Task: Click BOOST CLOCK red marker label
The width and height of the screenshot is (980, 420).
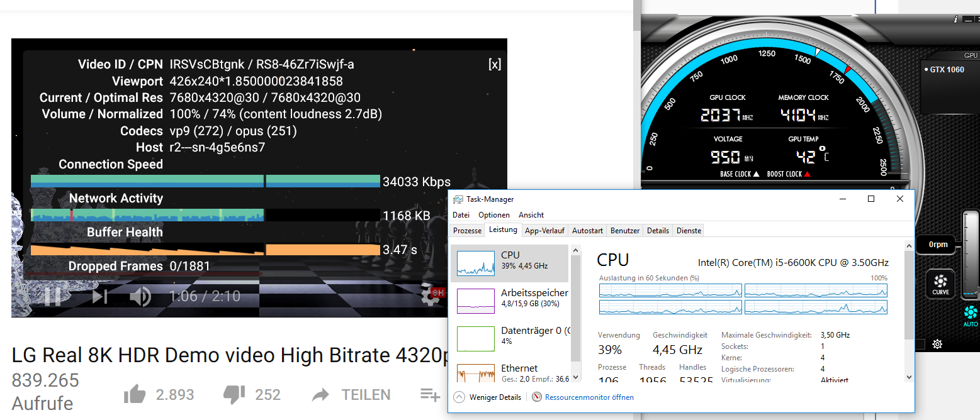Action: (x=789, y=174)
